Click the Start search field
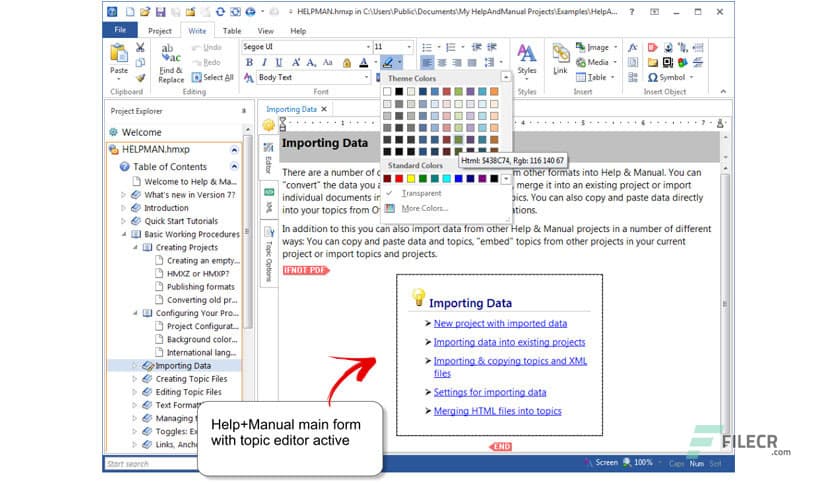Viewport: 836px width, 484px height. coord(150,464)
